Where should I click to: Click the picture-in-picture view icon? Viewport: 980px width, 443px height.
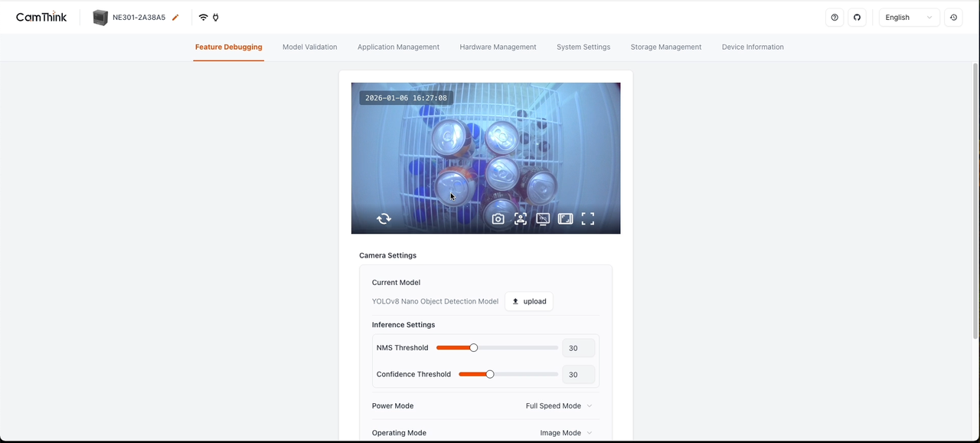[565, 219]
